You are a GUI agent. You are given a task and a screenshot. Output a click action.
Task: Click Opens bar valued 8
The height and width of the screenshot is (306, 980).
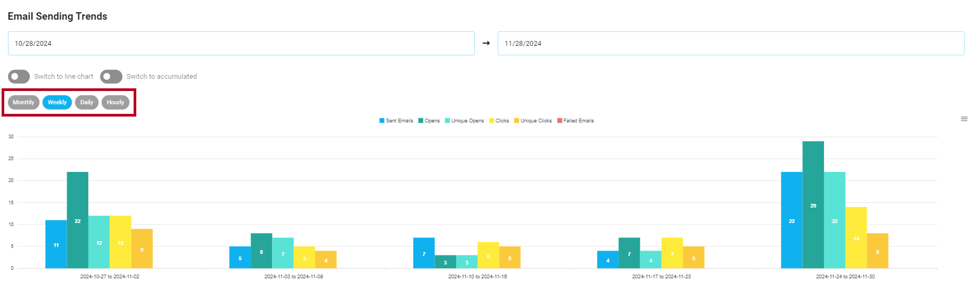(261, 251)
